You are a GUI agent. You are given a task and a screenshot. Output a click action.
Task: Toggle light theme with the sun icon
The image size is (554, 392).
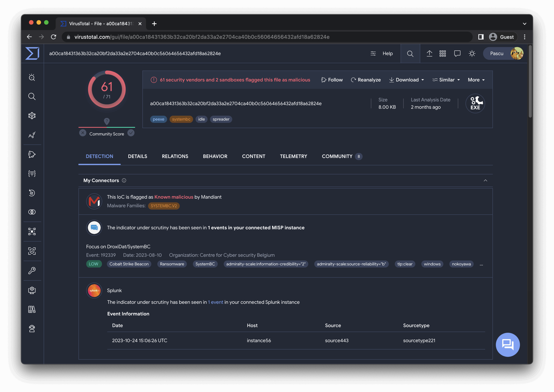click(x=472, y=54)
